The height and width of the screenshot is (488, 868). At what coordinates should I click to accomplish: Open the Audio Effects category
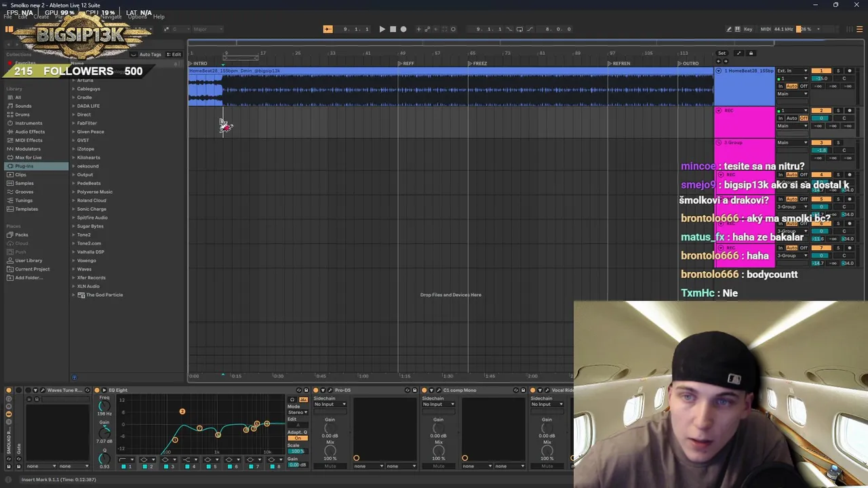pos(30,131)
